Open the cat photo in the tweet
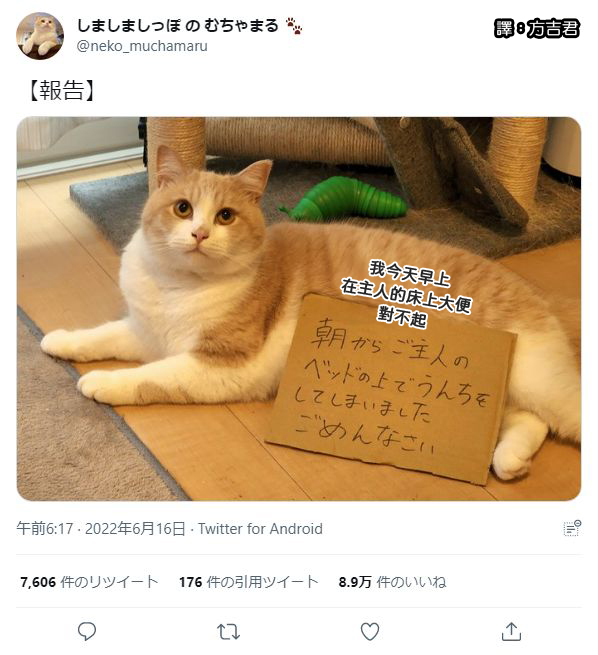The width and height of the screenshot is (598, 655). (299, 309)
